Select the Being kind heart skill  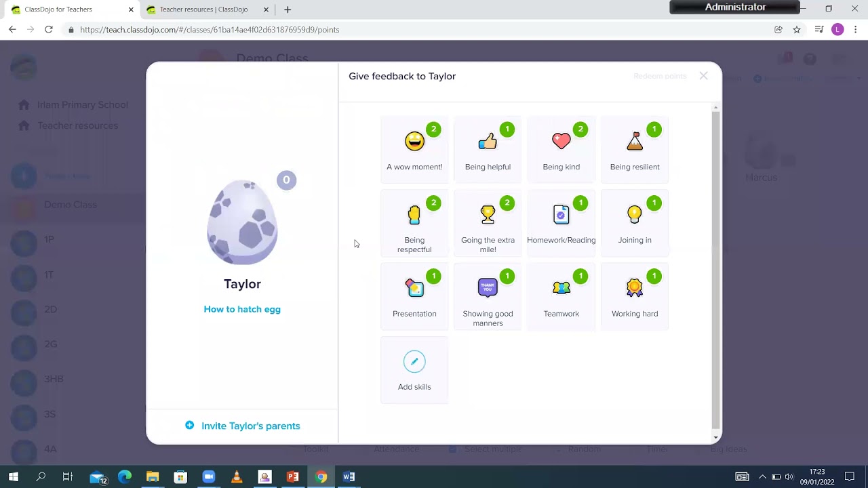point(561,149)
